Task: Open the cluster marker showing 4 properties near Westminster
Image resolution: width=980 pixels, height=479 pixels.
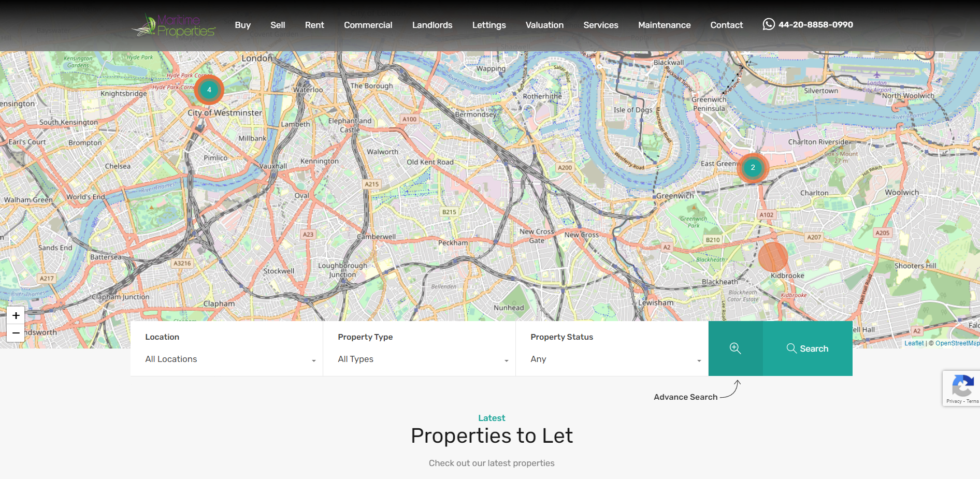Action: 209,90
